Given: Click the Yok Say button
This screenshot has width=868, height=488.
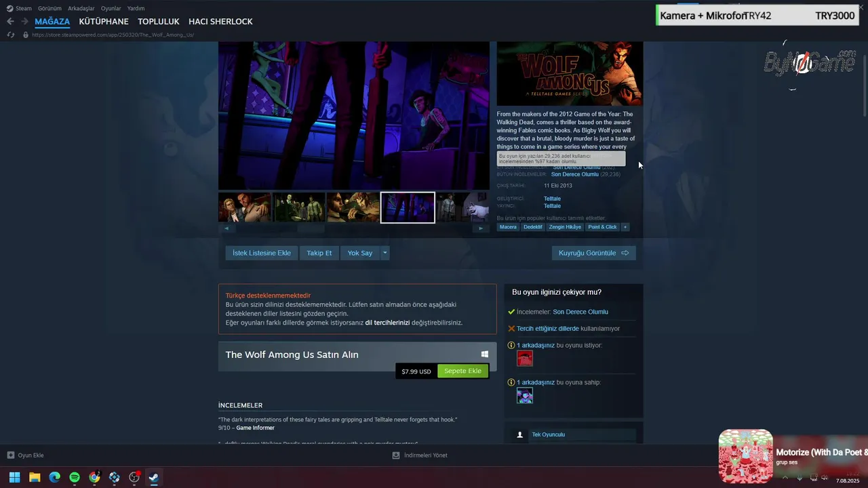Looking at the screenshot, I should pyautogui.click(x=360, y=253).
